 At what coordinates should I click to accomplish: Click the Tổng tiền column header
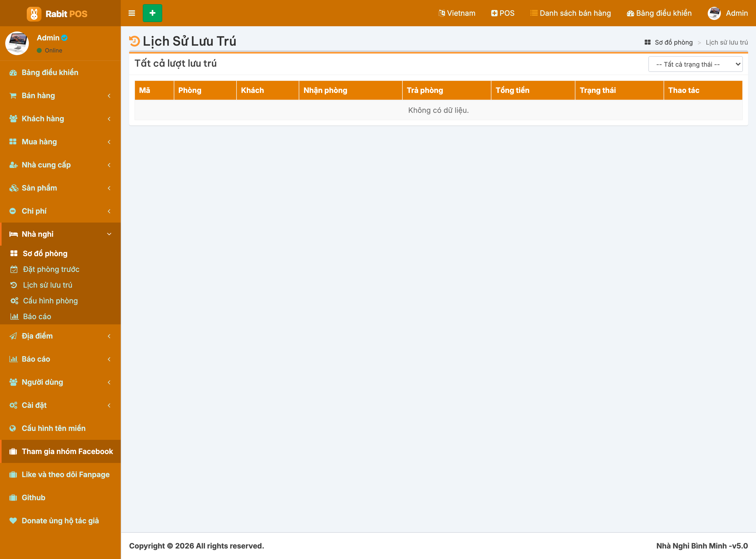pos(533,90)
